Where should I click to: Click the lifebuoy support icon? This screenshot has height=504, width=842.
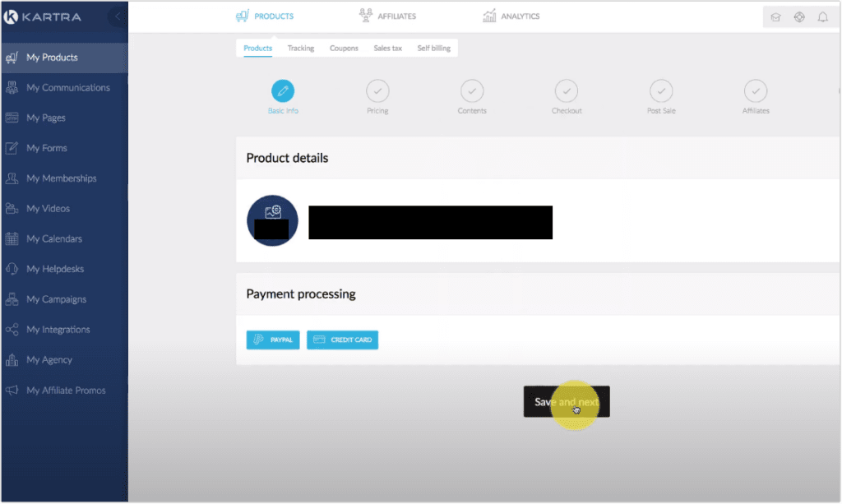tap(799, 17)
